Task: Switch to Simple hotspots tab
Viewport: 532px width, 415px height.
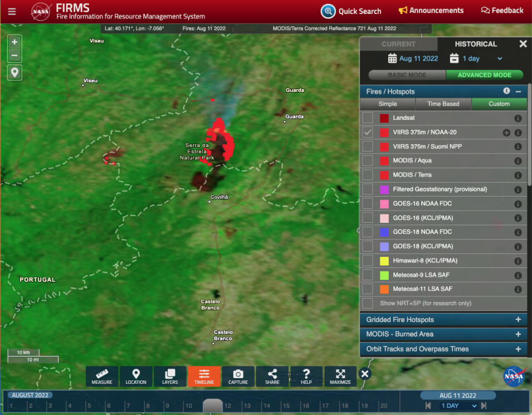Action: (x=388, y=104)
